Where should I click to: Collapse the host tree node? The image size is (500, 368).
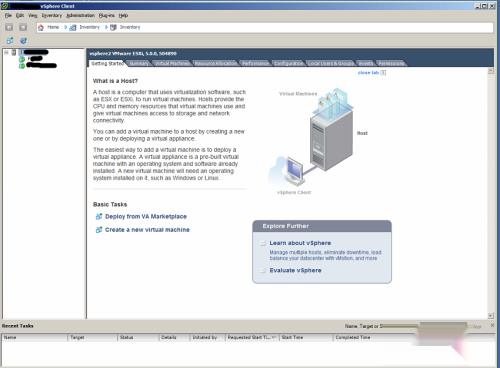coord(6,52)
